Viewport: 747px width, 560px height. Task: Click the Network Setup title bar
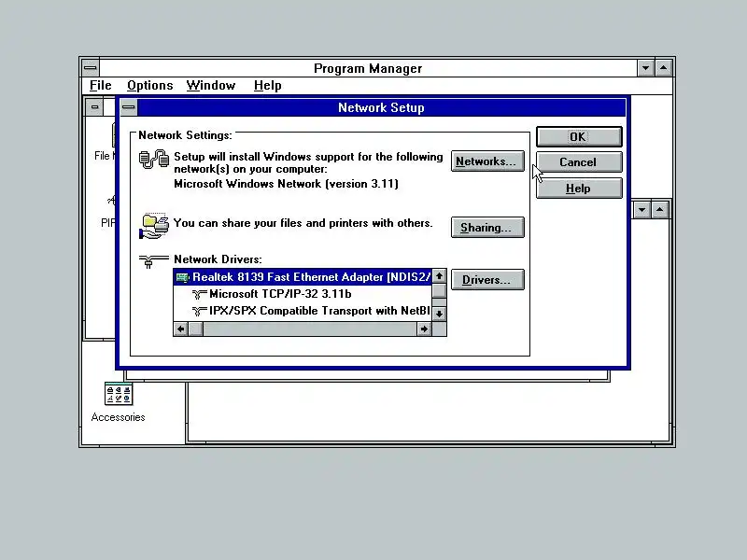pos(381,107)
